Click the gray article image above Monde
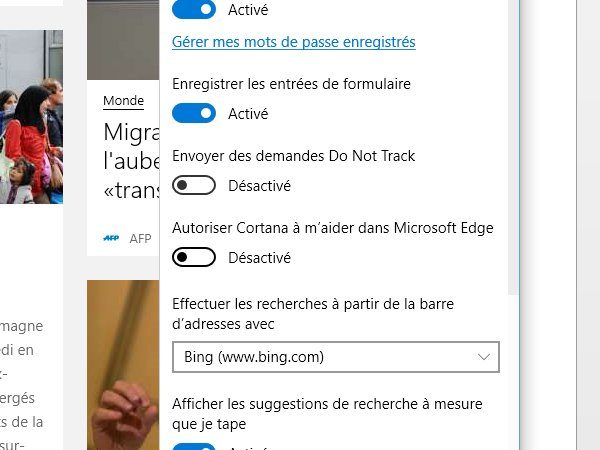Screen dimensions: 600x450 pyautogui.click(x=123, y=40)
